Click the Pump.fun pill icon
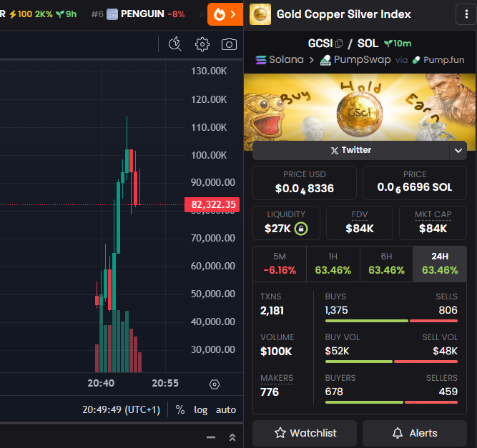Viewport: 477px width, 448px height. pyautogui.click(x=415, y=60)
